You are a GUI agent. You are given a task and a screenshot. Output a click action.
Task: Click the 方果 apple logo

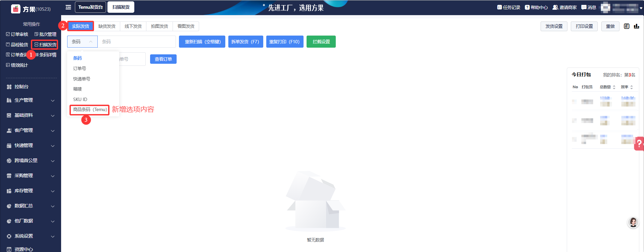click(x=16, y=9)
